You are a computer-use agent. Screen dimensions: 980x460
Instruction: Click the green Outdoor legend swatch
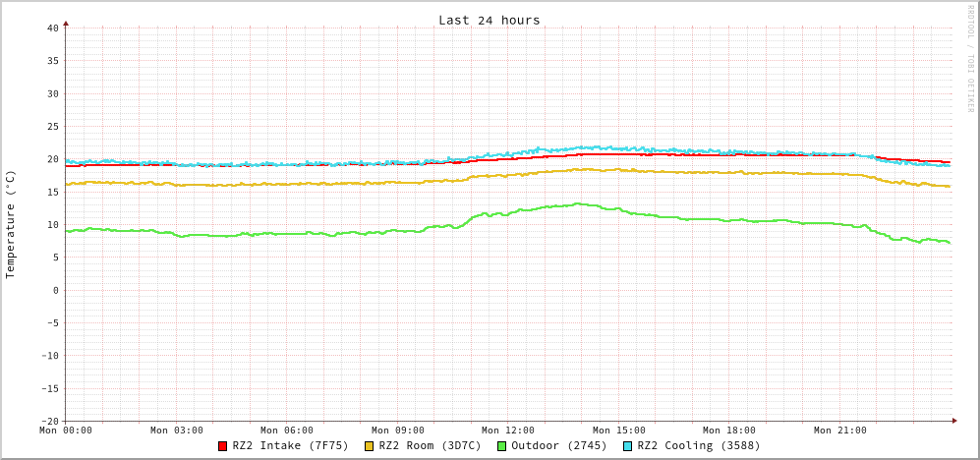pyautogui.click(x=501, y=446)
